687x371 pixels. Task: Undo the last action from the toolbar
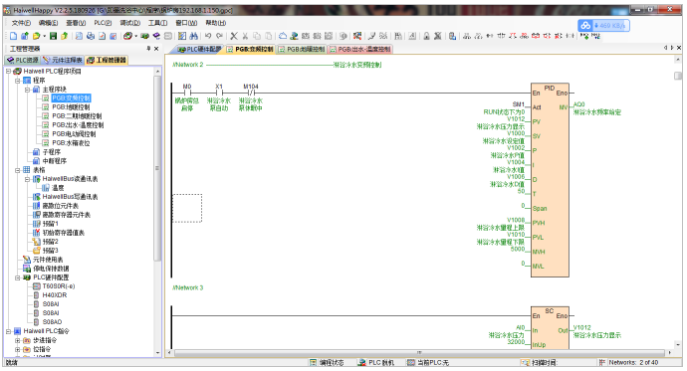(x=208, y=36)
